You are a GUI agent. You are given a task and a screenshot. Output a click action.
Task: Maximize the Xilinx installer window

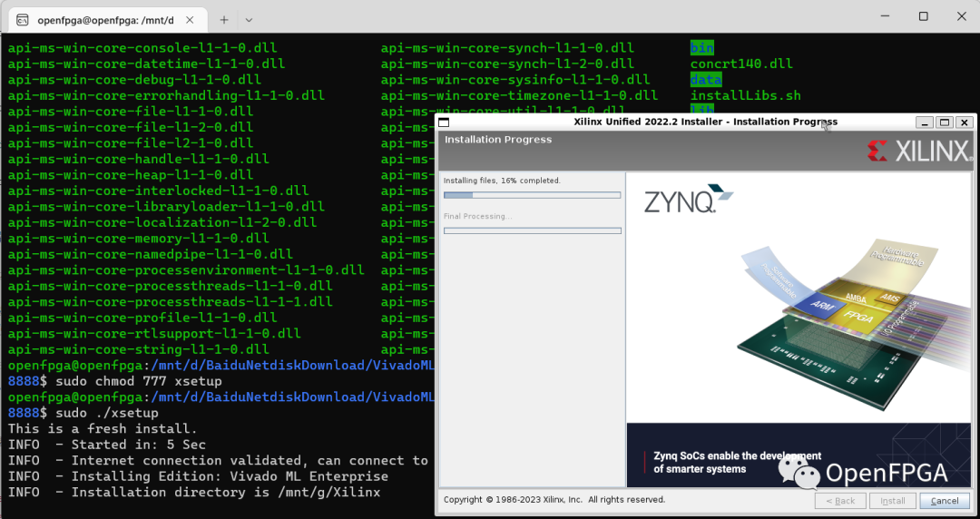[945, 122]
